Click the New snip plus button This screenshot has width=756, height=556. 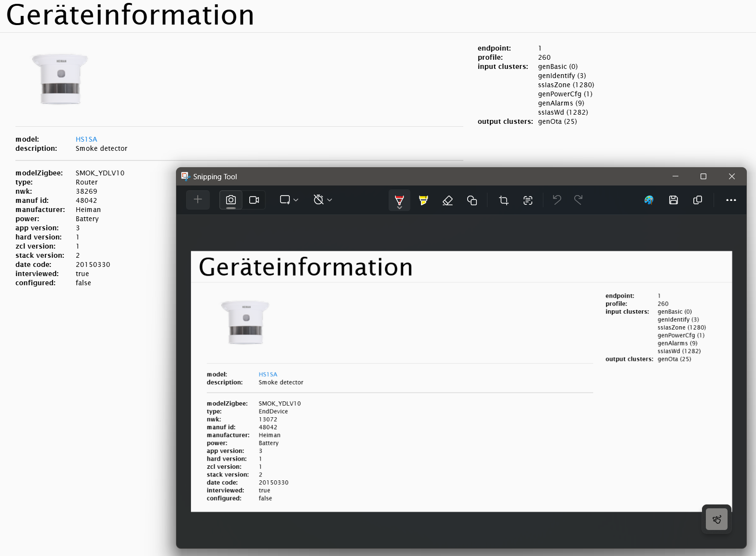click(198, 199)
